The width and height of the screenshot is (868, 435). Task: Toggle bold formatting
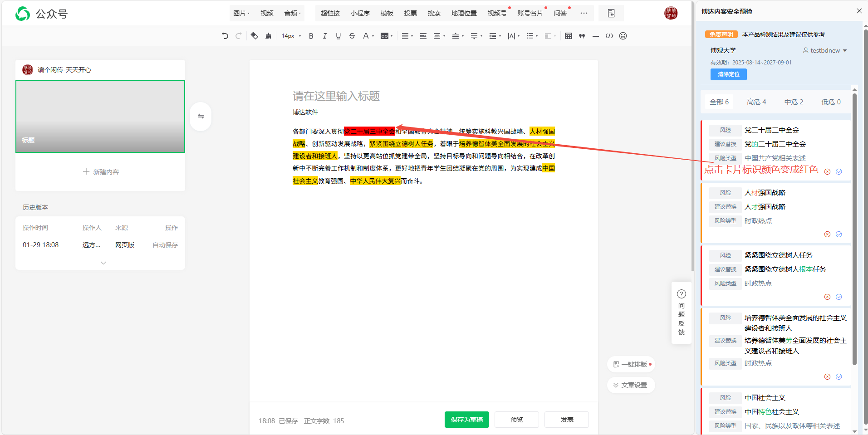click(311, 36)
